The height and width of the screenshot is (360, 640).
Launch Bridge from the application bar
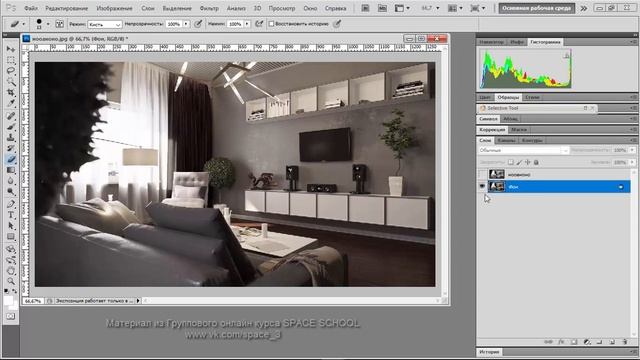[x=365, y=8]
